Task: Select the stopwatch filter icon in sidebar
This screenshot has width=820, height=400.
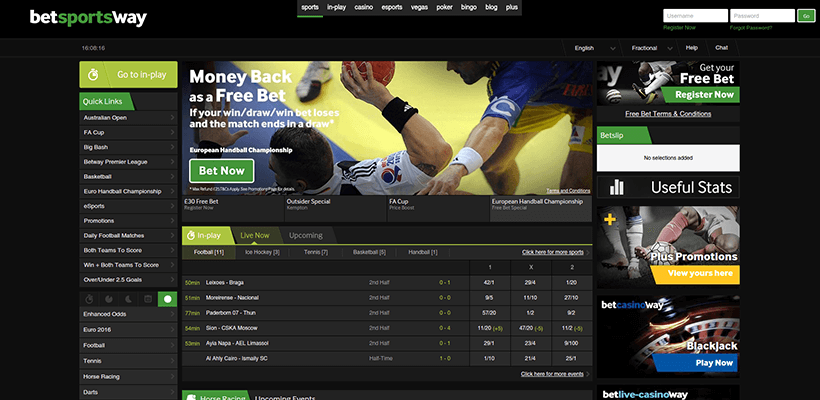Action: pyautogui.click(x=89, y=299)
